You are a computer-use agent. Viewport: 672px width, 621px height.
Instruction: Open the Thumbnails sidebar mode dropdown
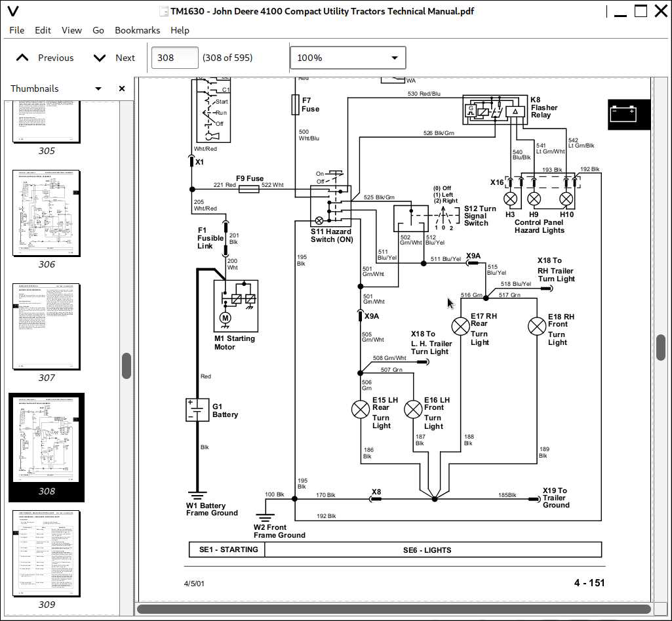click(98, 89)
